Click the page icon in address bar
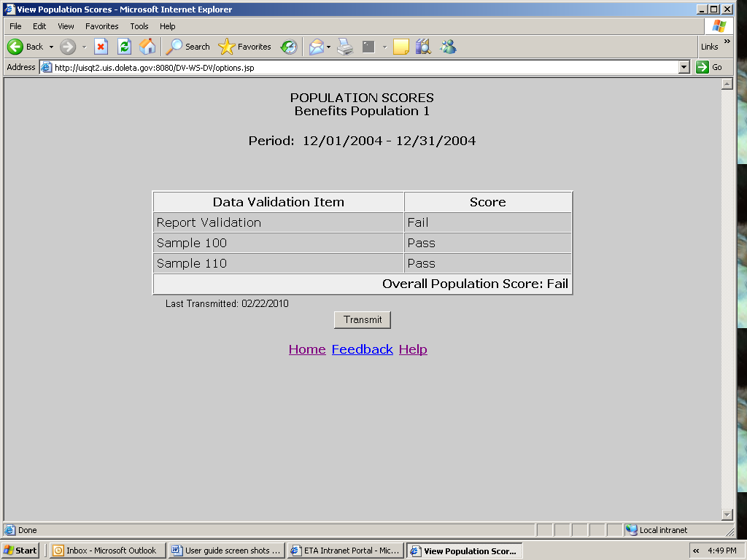This screenshot has width=747, height=560. click(46, 67)
